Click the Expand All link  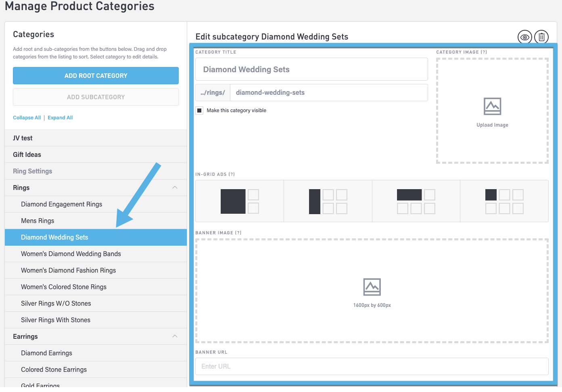tap(60, 118)
